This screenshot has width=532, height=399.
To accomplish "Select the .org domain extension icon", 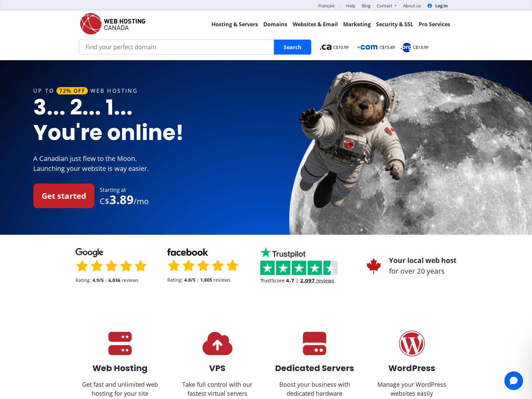I will pos(406,47).
